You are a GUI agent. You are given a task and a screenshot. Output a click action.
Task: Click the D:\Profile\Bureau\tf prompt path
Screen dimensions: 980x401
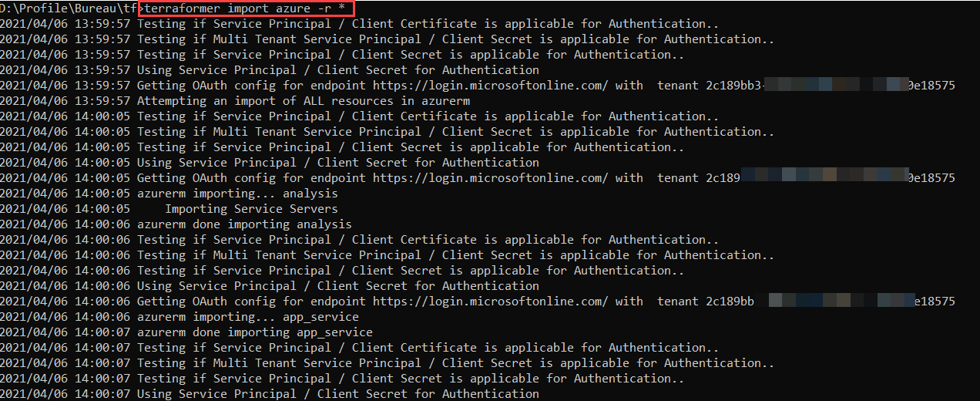click(x=69, y=8)
